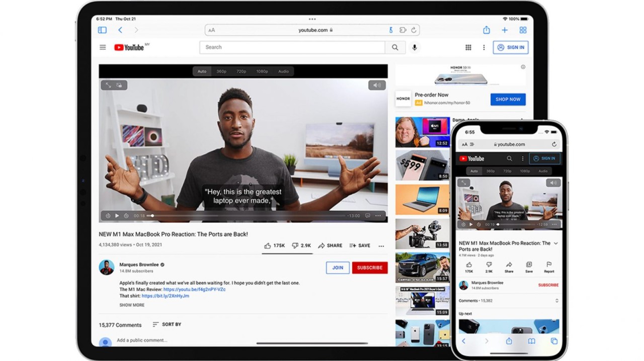Open the YouTube guide hamburger menu
Image resolution: width=644 pixels, height=361 pixels.
102,47
